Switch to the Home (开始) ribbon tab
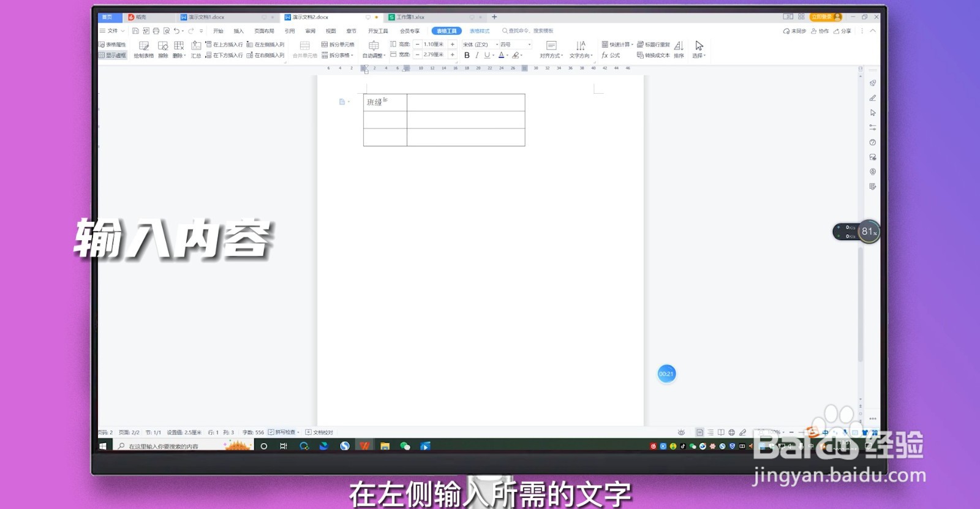 (x=218, y=31)
